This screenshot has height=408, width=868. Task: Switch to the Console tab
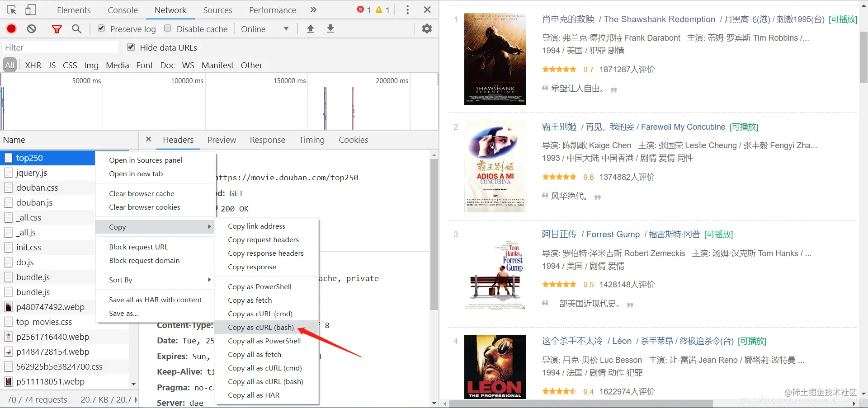tap(123, 10)
